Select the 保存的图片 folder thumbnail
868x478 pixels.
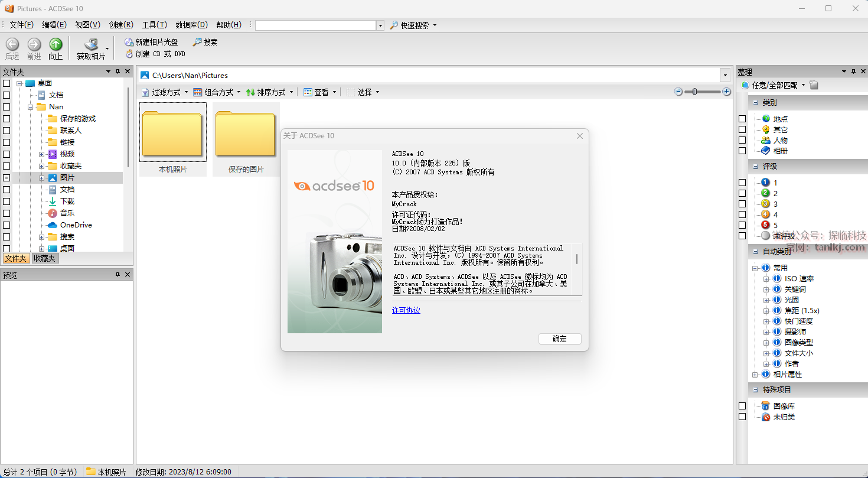pyautogui.click(x=246, y=139)
